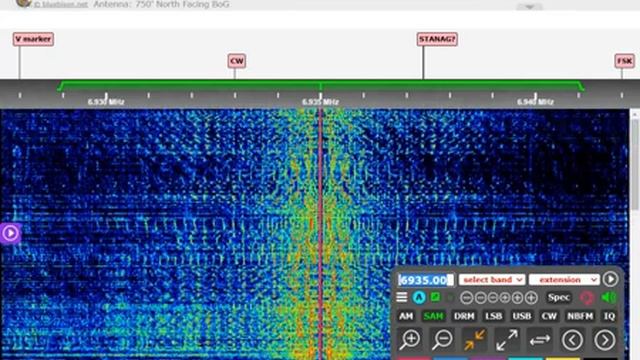Select CW demodulation mode

click(x=549, y=316)
